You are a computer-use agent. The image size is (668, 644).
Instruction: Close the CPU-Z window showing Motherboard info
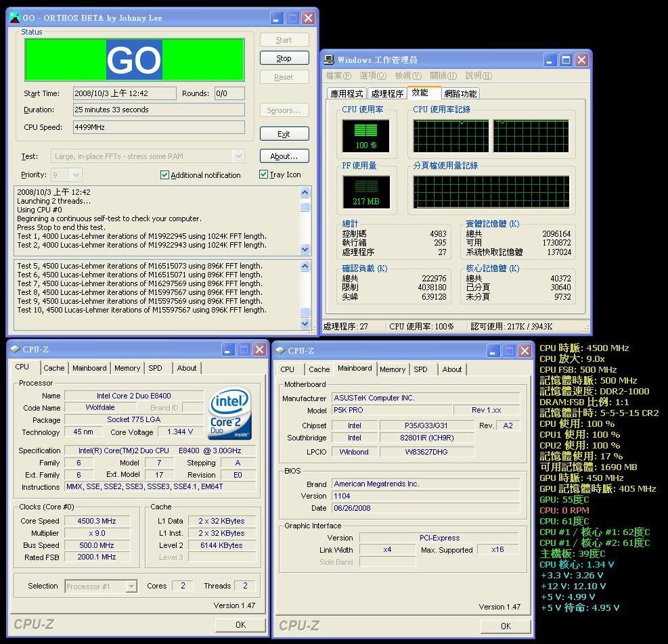tap(525, 351)
